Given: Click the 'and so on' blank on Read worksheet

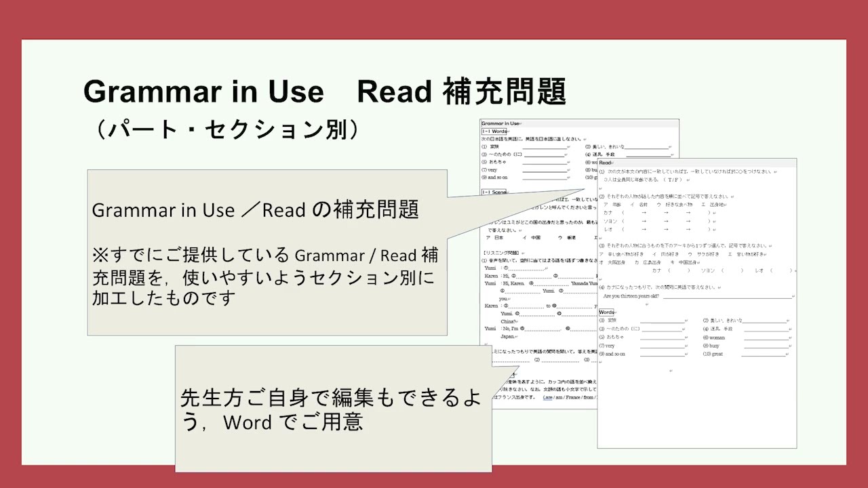Looking at the screenshot, I should click(x=662, y=354).
